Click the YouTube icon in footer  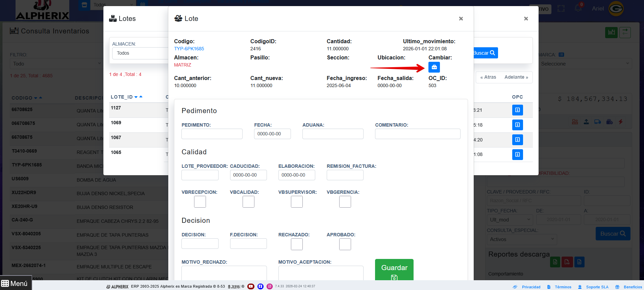251,286
